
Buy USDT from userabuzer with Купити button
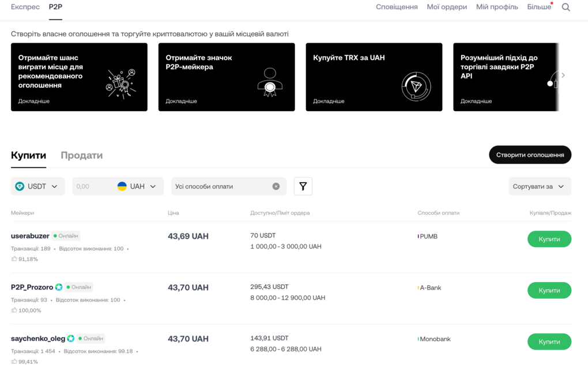click(549, 239)
